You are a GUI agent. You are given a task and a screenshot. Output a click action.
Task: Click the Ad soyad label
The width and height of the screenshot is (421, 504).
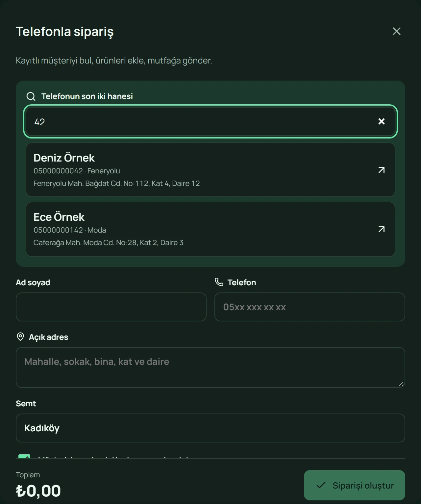(x=33, y=283)
